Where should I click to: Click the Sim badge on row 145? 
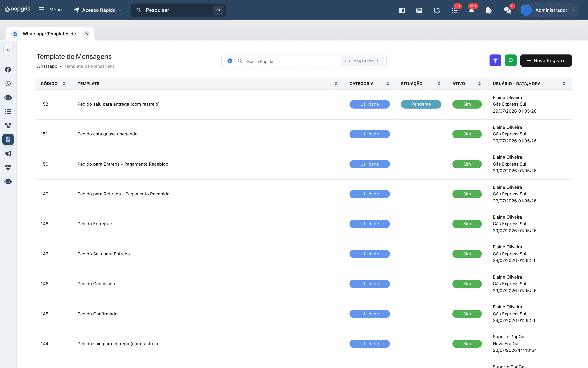pos(467,314)
